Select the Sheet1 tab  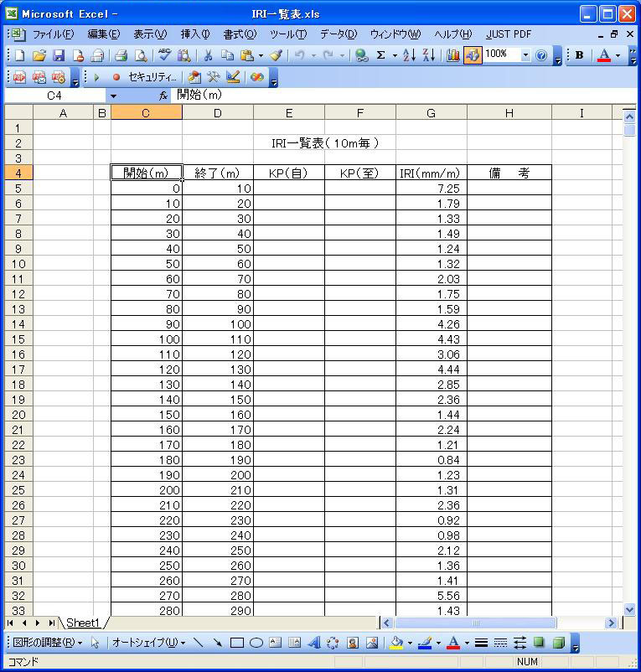point(83,623)
